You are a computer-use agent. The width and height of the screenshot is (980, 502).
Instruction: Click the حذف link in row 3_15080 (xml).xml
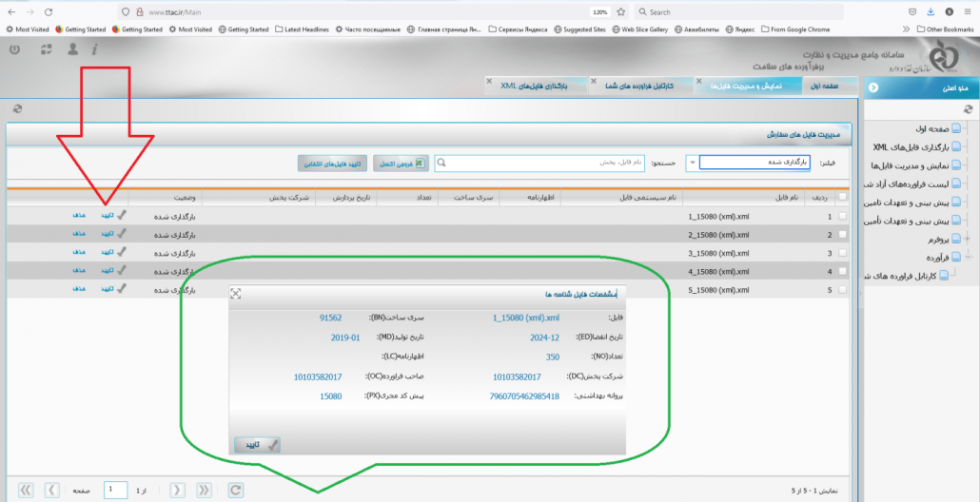click(x=78, y=252)
